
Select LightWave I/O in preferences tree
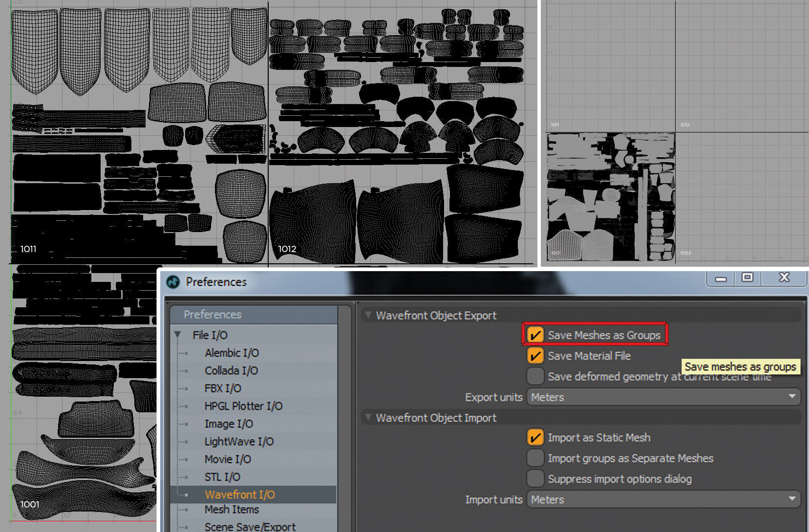[239, 441]
